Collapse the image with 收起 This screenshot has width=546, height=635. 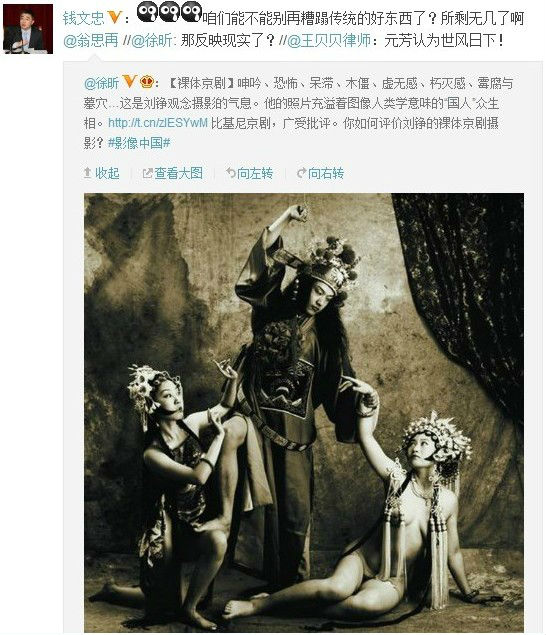(107, 173)
